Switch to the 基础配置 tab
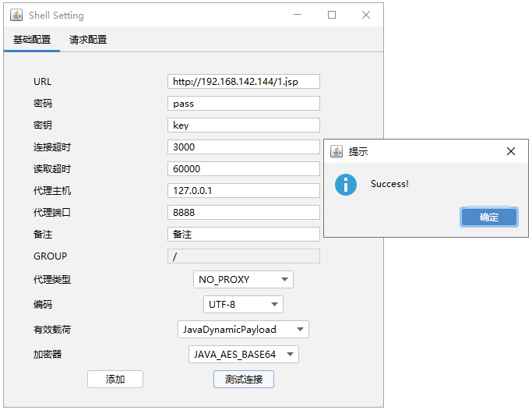Screen dimensions: 532x417 (x=32, y=40)
